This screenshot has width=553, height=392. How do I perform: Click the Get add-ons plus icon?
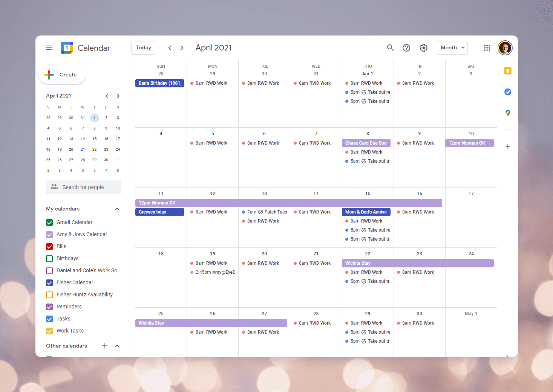(507, 146)
